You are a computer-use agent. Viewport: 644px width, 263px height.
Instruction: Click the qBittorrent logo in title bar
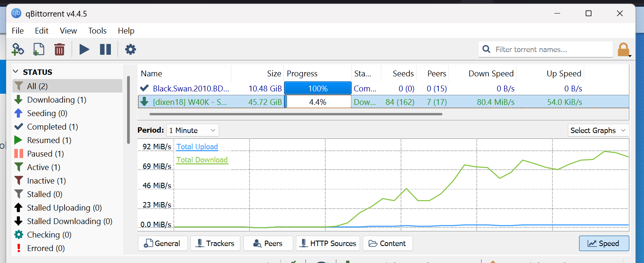point(16,13)
